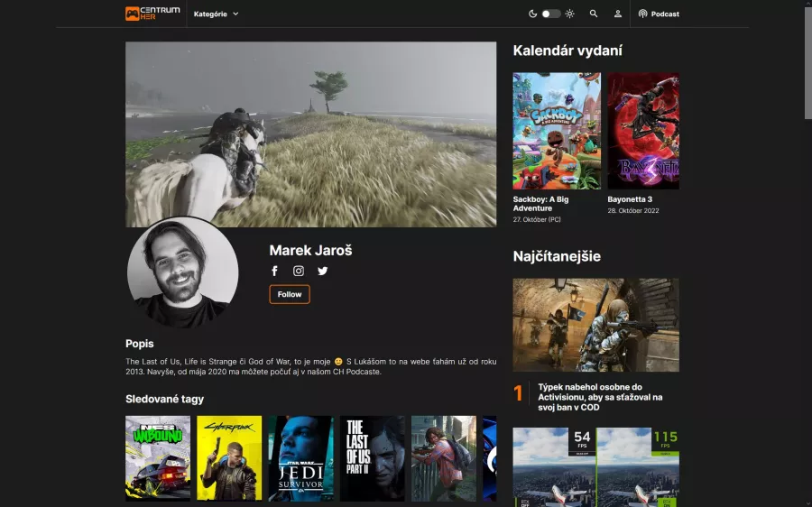Image resolution: width=812 pixels, height=507 pixels.
Task: Open the 54 vs 115 FPS article image
Action: click(x=596, y=467)
